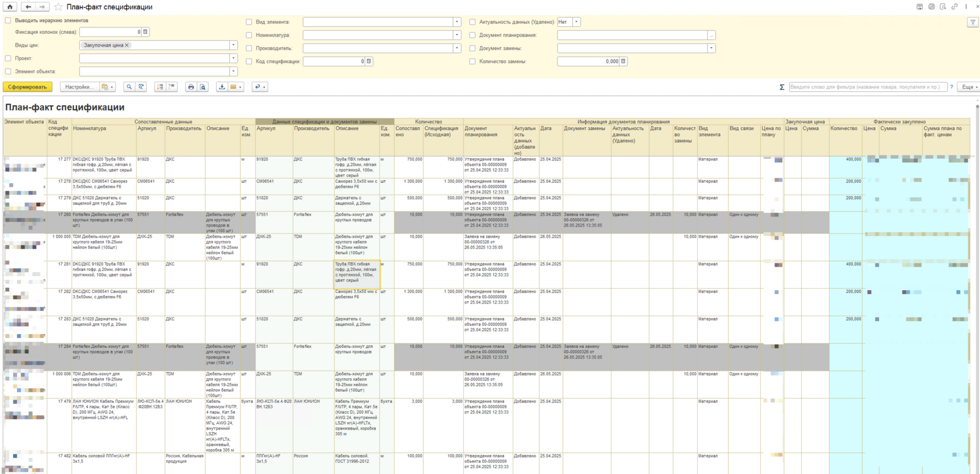980x474 pixels.
Task: Open calculator for Количество замены field
Action: coord(624,61)
